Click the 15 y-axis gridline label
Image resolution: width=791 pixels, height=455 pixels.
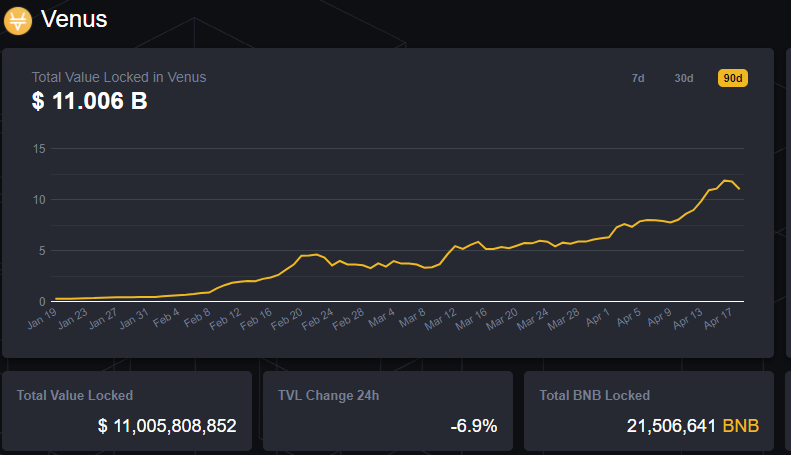tap(40, 149)
